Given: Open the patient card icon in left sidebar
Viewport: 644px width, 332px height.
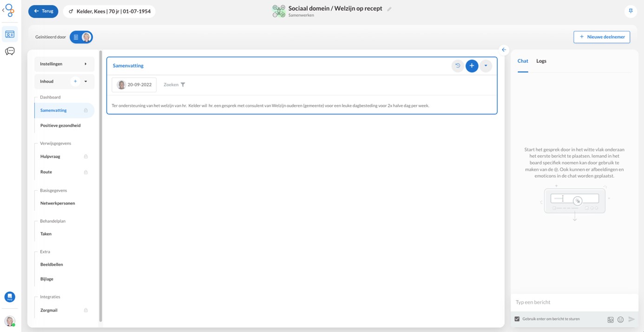Looking at the screenshot, I should click(x=10, y=34).
